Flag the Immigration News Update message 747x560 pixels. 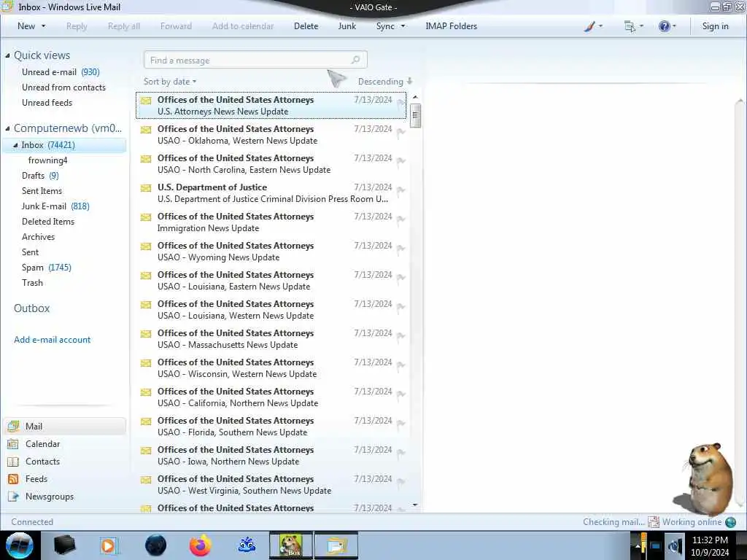pyautogui.click(x=400, y=219)
